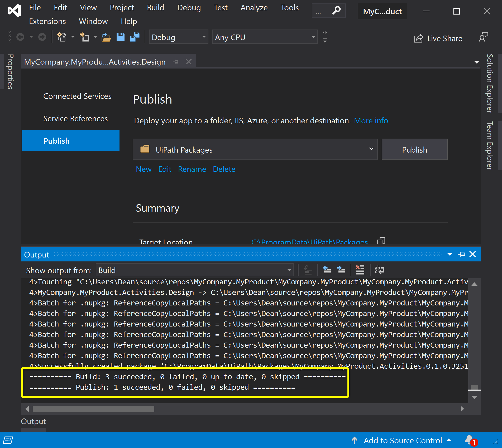Viewport: 502px width, 448px height.
Task: Click the More info link
Action: point(371,121)
